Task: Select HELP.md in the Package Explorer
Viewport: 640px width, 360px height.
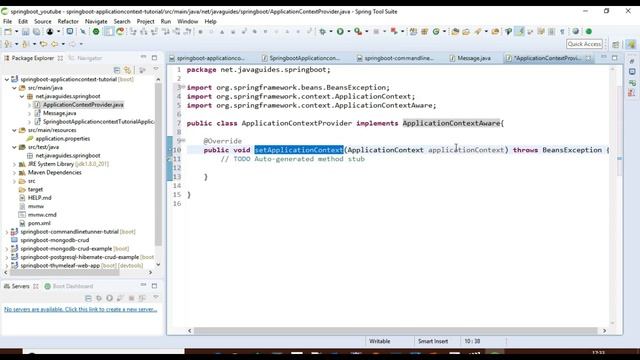Action: coord(40,198)
